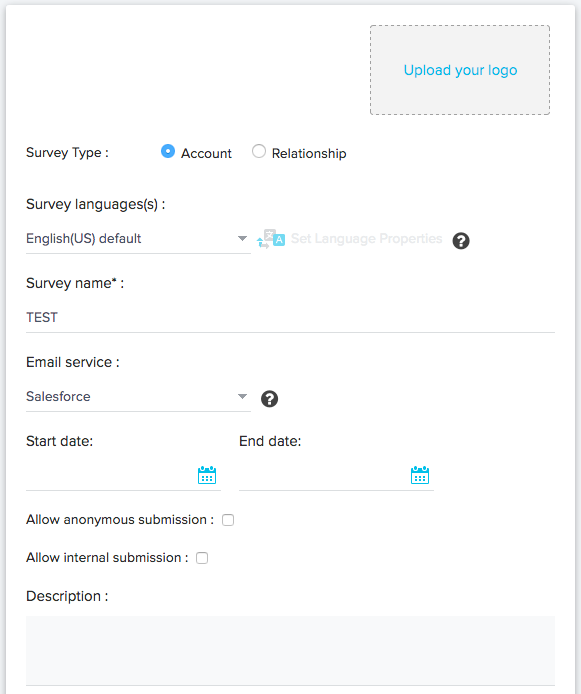Click help icon next to Email service
The width and height of the screenshot is (581, 694).
coord(269,399)
